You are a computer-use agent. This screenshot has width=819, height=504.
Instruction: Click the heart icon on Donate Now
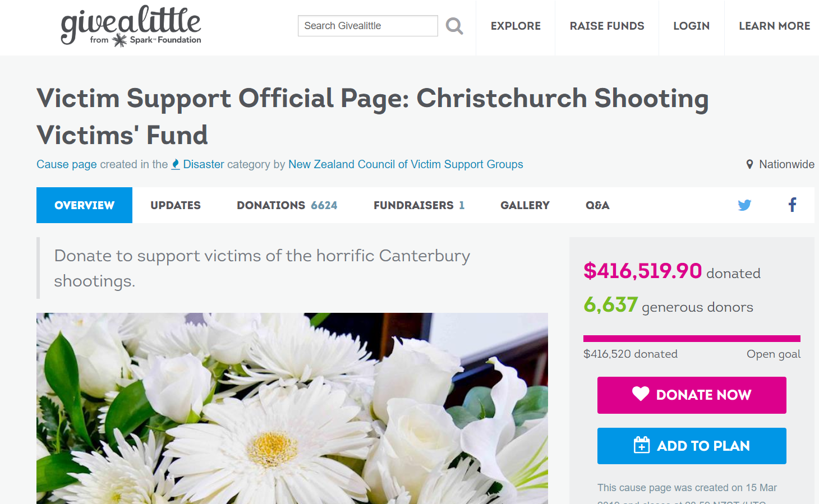click(641, 394)
